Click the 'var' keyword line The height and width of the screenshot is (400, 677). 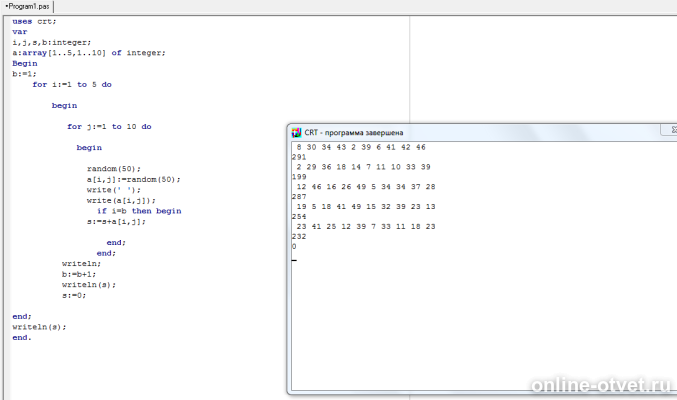19,32
